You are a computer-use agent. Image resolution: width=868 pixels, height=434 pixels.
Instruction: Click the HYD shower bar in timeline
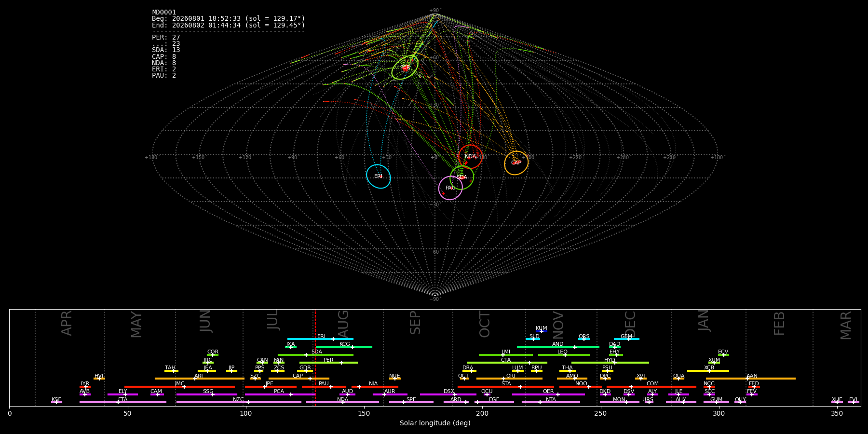tap(610, 363)
